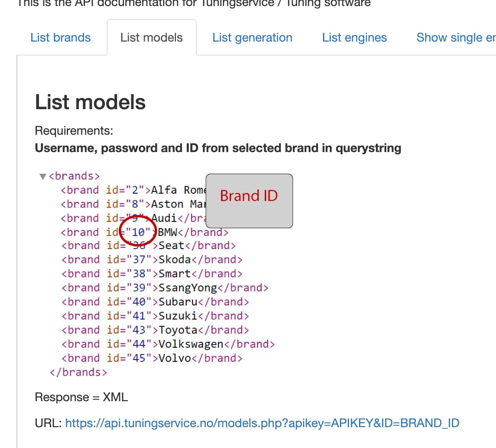
Task: Click the Subaru brand entry
Action: tap(155, 302)
